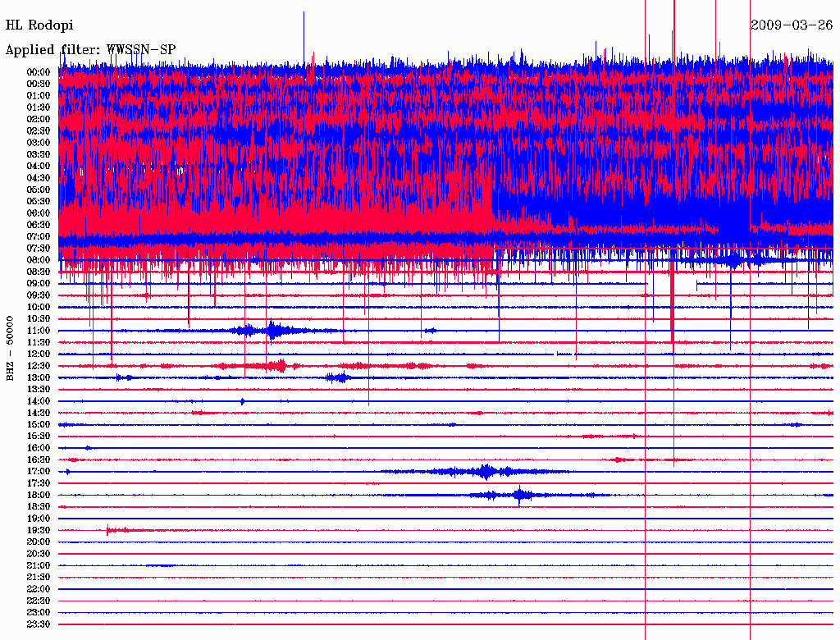This screenshot has height=640, width=840.
Task: Click the red spike at start of 19:30 trace
Action: (x=108, y=531)
